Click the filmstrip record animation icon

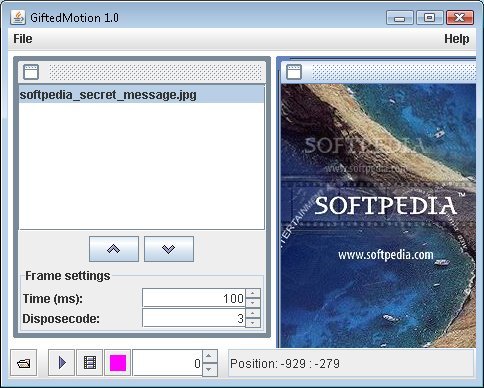(90, 363)
